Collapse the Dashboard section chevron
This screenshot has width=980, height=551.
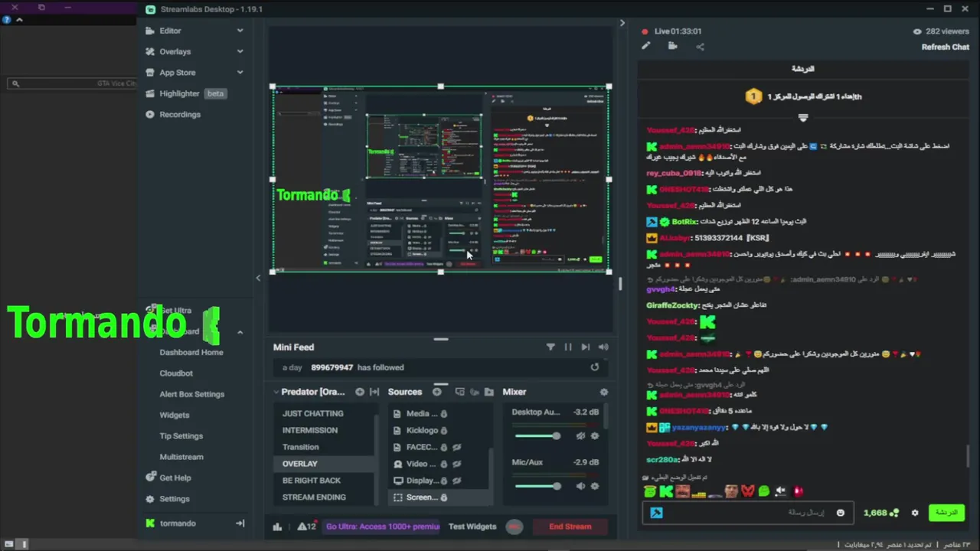click(x=240, y=332)
